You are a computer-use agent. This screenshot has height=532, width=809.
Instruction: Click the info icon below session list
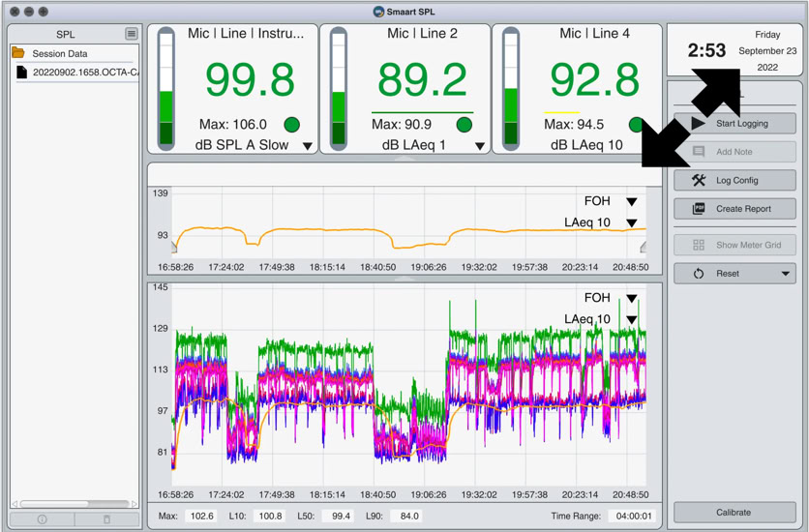[42, 519]
